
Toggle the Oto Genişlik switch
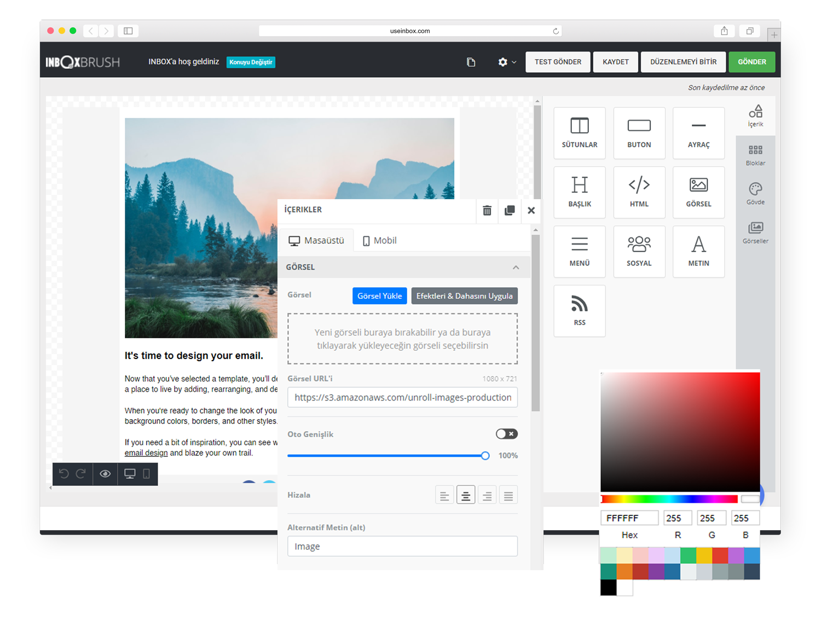tap(506, 434)
